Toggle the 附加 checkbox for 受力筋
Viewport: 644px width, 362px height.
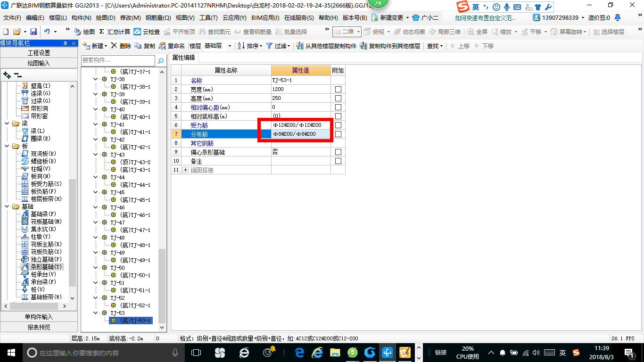tap(338, 125)
